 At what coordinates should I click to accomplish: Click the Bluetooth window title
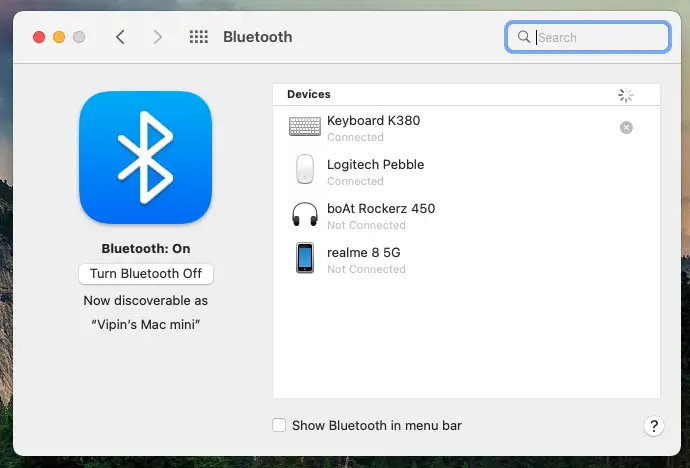[258, 37]
